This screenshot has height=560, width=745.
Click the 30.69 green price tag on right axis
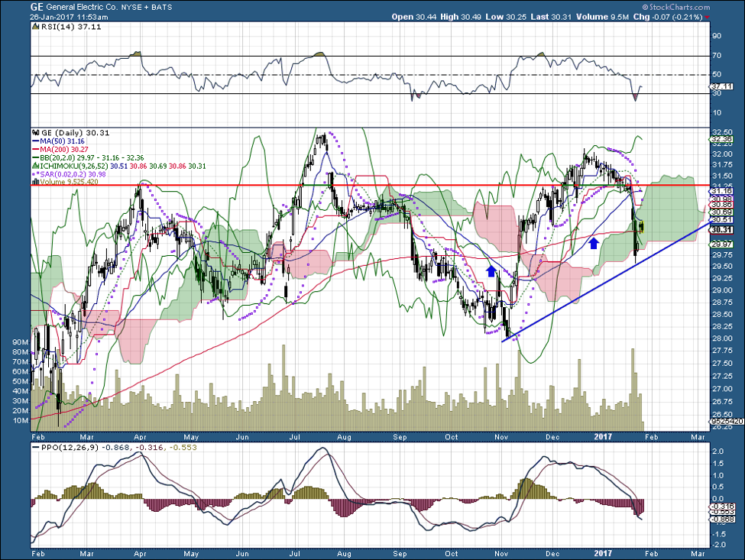(722, 212)
